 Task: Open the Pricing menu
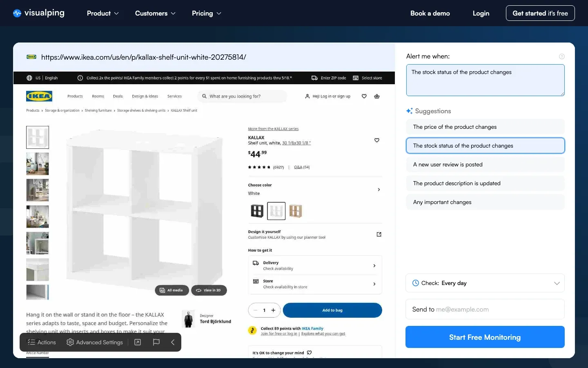point(207,13)
